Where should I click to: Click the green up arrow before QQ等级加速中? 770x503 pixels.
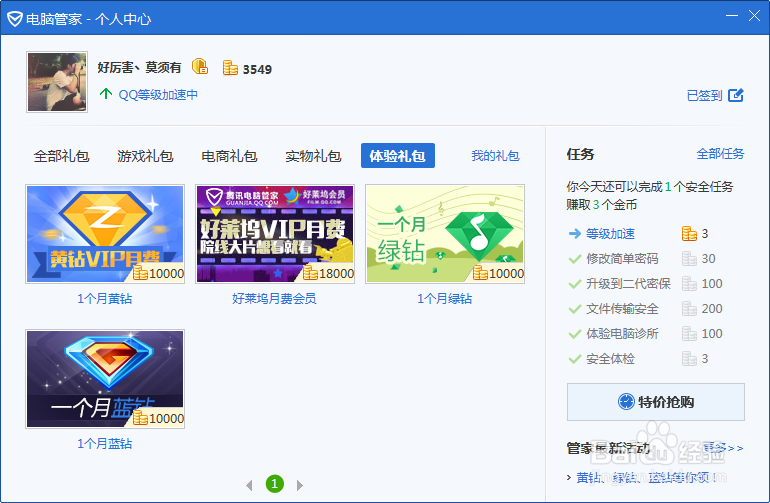pos(106,93)
